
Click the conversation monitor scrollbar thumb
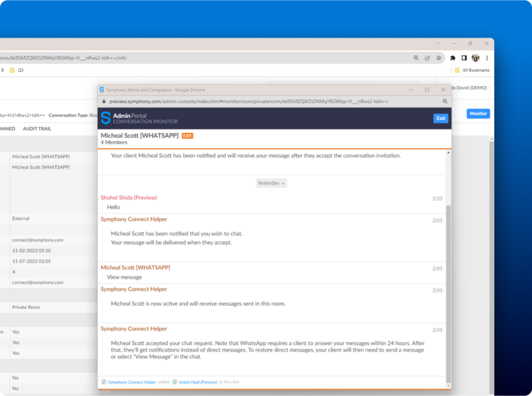point(448,294)
